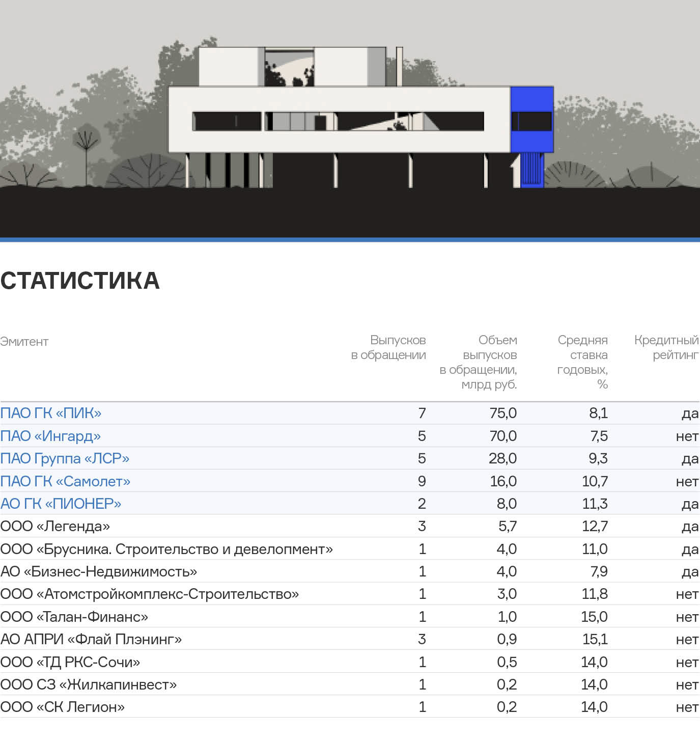Click issue count 2 in ПИОНЕР row

[422, 504]
